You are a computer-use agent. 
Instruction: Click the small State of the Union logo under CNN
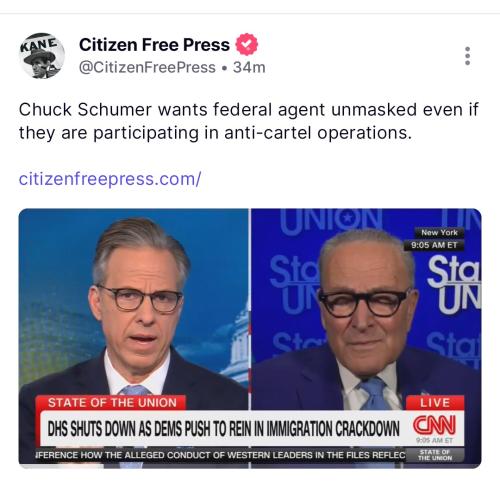coord(435,455)
